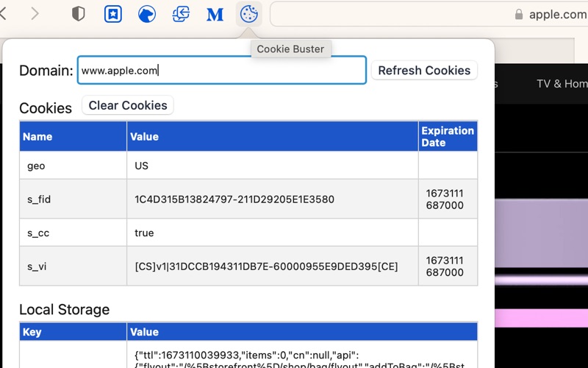Select the s_cc cookie name cell

pyautogui.click(x=73, y=233)
